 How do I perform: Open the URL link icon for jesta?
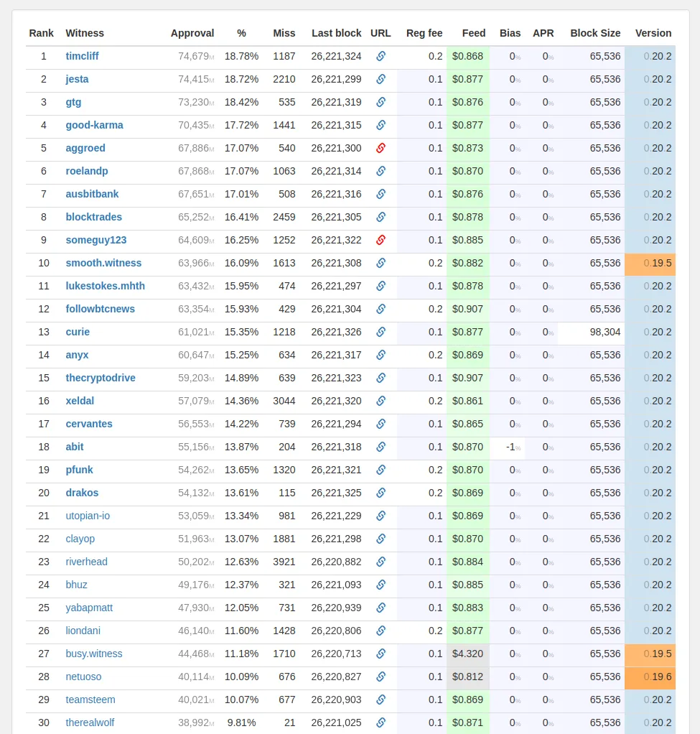381,79
